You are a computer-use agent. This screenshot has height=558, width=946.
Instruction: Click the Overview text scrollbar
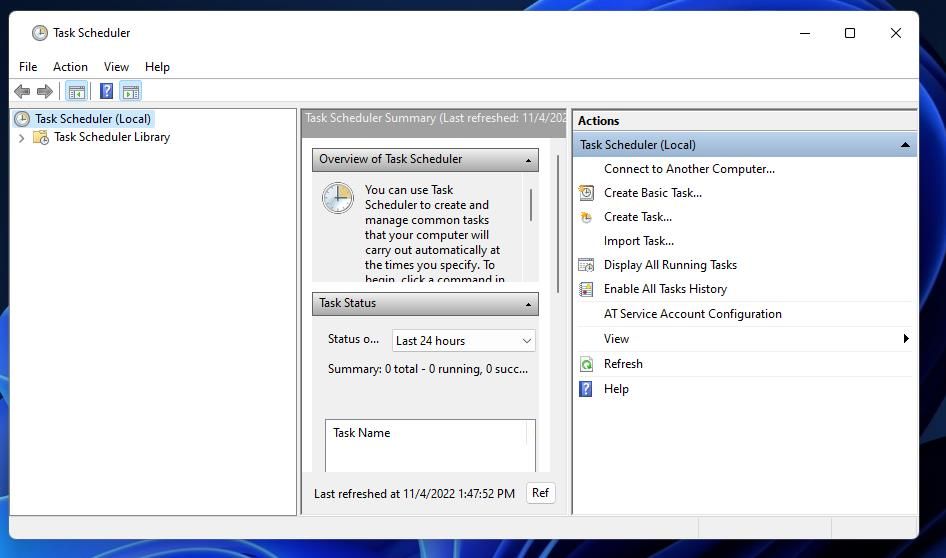click(530, 205)
